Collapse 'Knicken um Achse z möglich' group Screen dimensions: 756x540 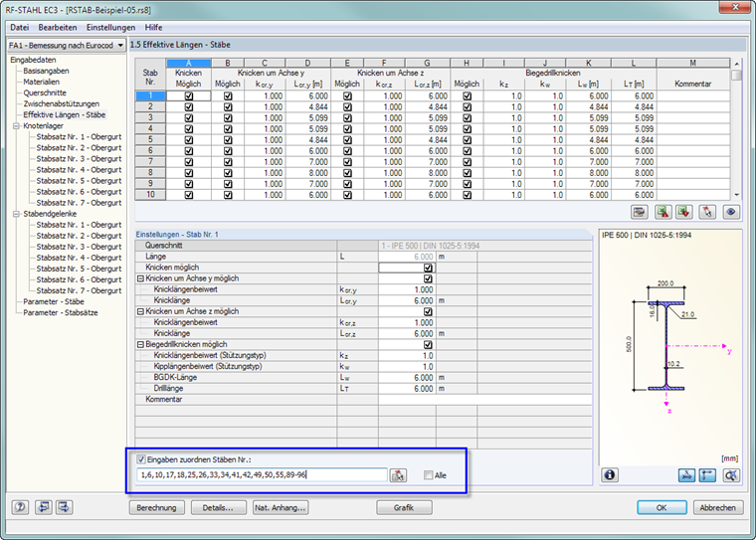click(140, 311)
